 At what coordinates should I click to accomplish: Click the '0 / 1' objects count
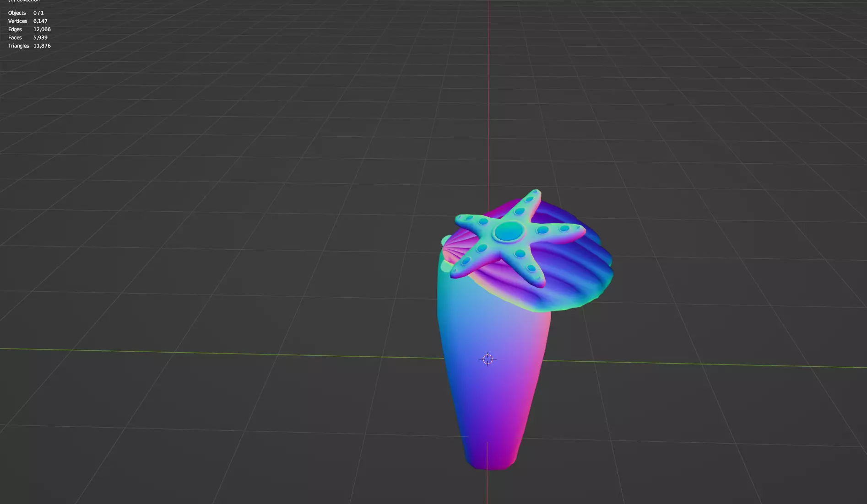pos(38,13)
